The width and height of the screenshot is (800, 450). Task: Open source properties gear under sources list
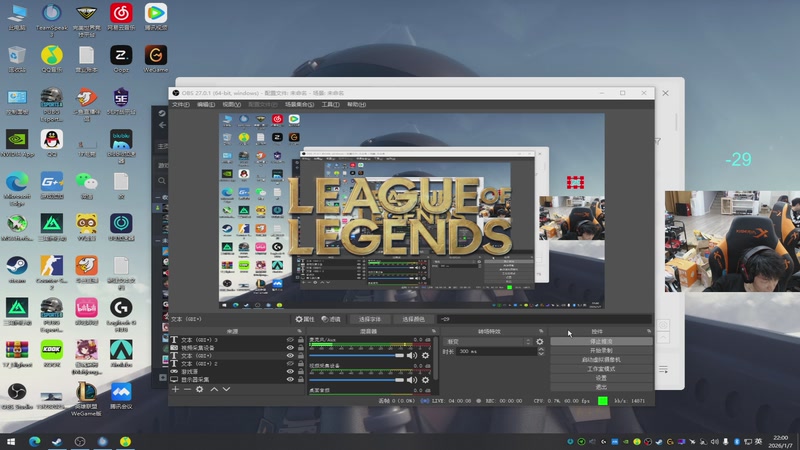point(199,389)
